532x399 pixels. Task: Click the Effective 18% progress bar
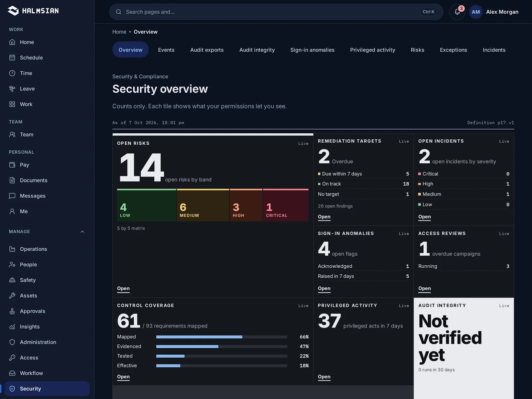tap(222, 366)
